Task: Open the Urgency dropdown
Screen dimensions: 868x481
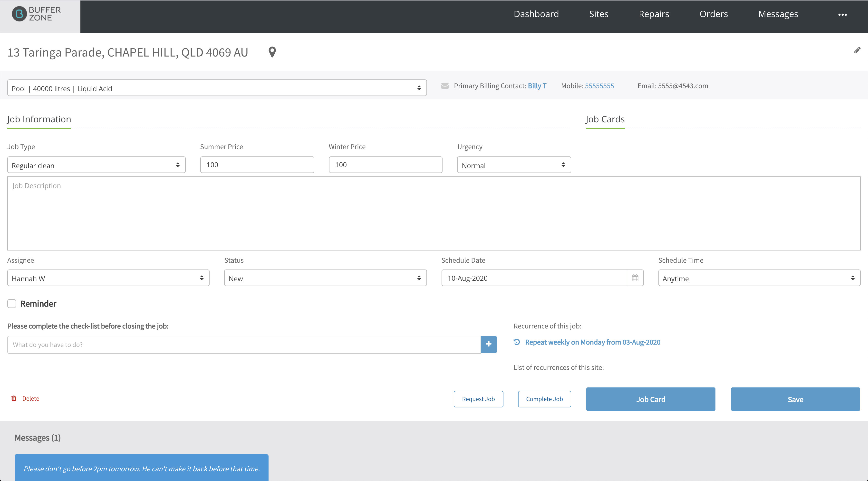Action: (514, 165)
